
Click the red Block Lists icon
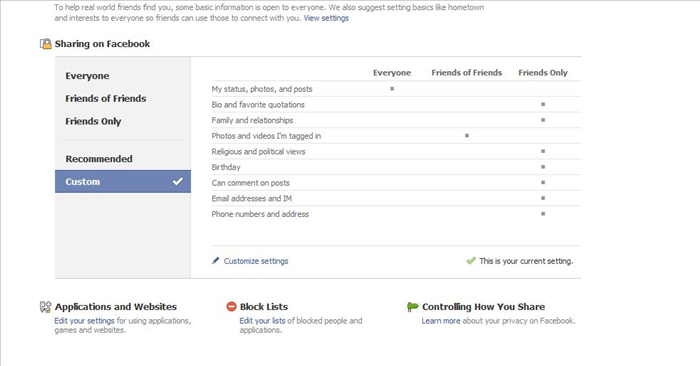231,307
